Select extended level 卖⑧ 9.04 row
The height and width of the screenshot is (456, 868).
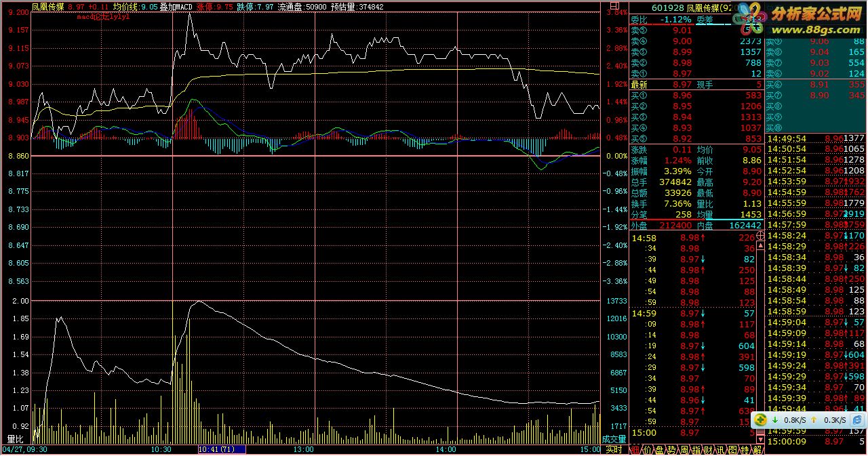coord(816,52)
